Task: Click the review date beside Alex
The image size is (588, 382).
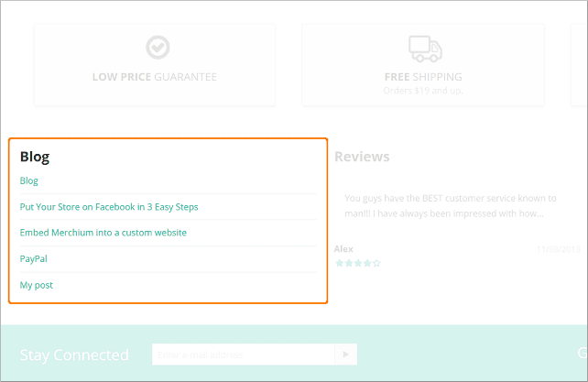Action: 559,248
